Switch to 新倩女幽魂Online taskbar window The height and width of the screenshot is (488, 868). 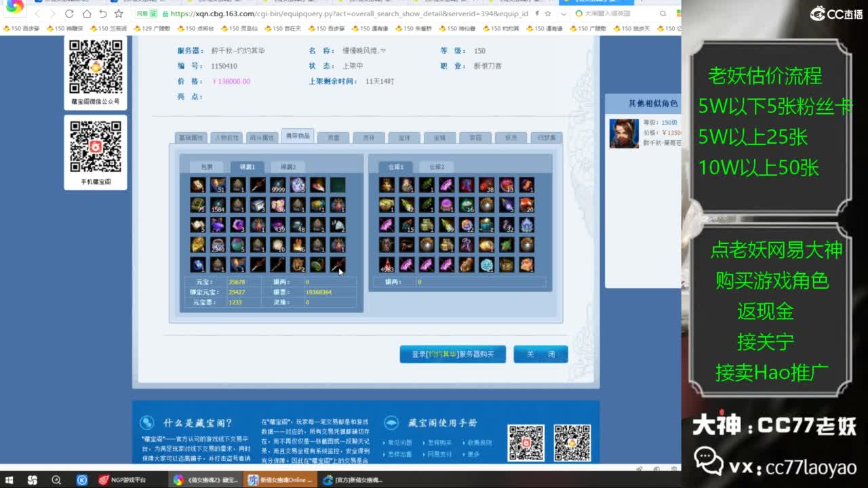[x=279, y=480]
